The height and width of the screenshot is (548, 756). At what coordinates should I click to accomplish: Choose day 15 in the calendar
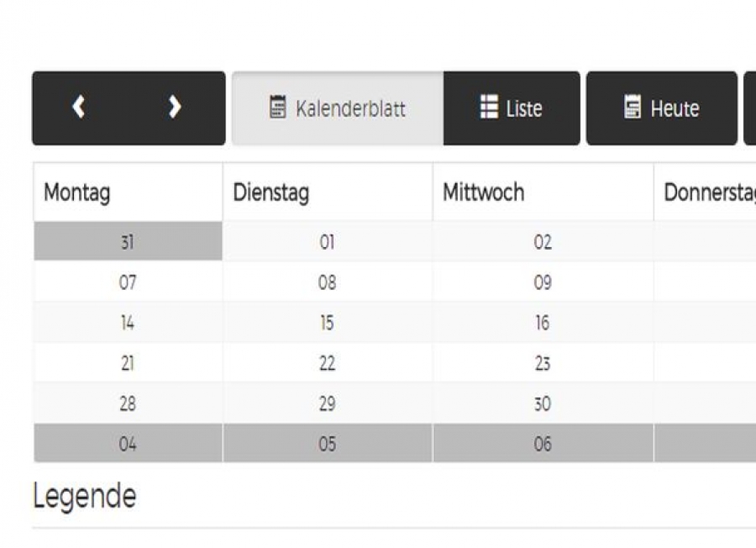327,323
